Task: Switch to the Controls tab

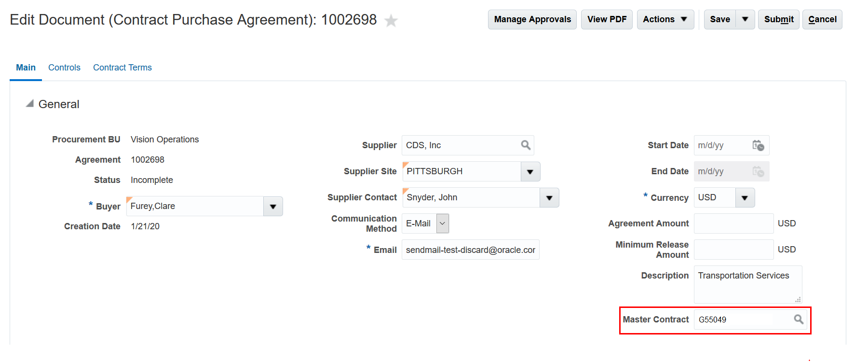Action: pos(64,68)
